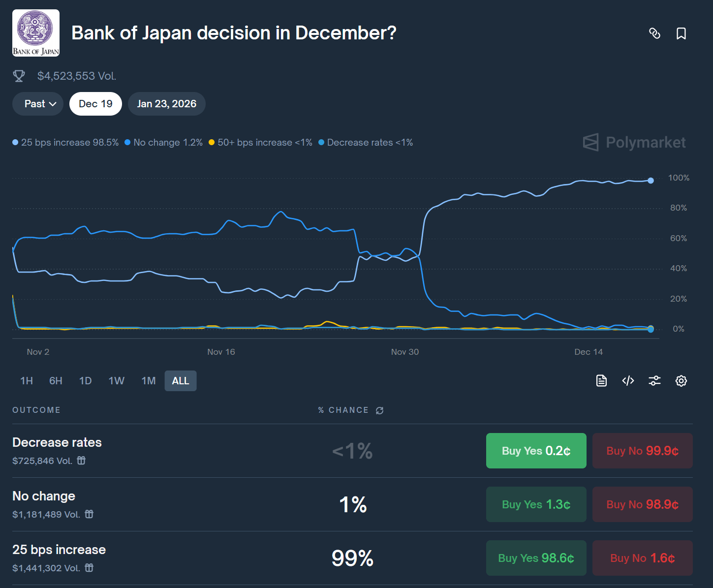This screenshot has height=588, width=713.
Task: Click rewards gift icon beside Decrease rates
Action: (x=81, y=461)
